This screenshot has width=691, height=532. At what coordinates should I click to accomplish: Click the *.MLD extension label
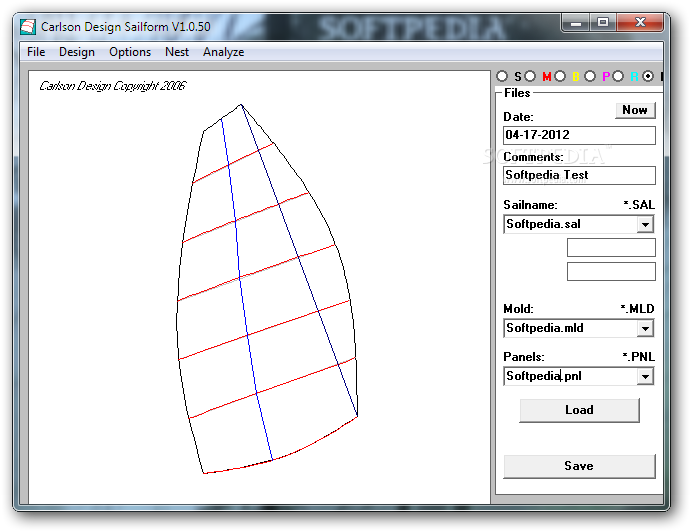pos(637,309)
